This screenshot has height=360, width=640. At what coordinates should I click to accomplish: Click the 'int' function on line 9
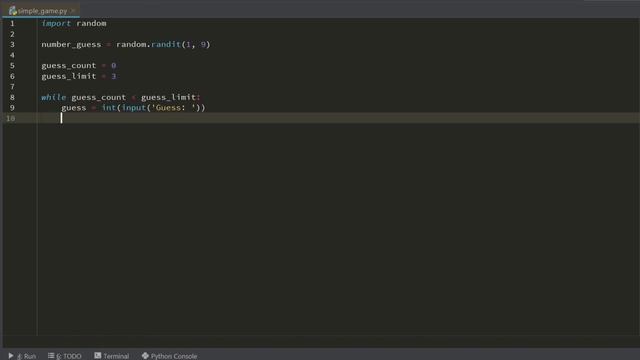[109, 108]
